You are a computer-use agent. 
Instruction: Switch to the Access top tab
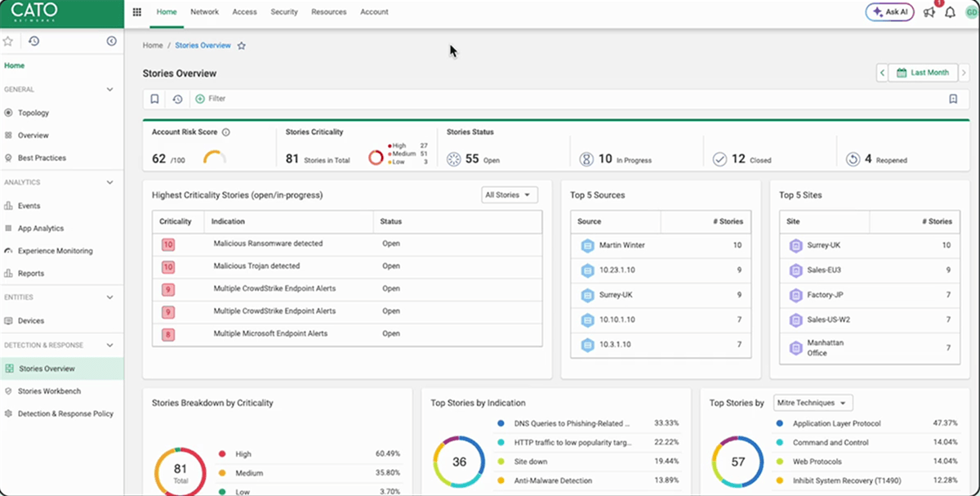(x=244, y=12)
